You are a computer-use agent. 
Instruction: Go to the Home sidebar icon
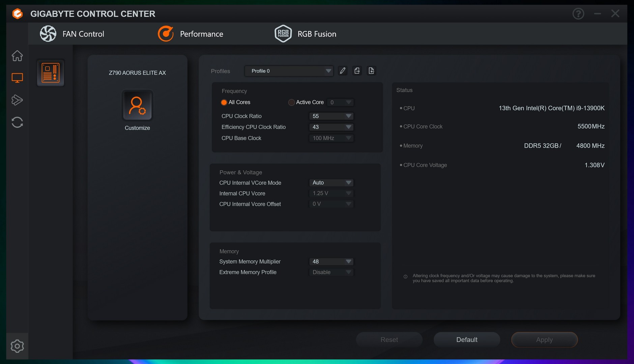click(17, 56)
